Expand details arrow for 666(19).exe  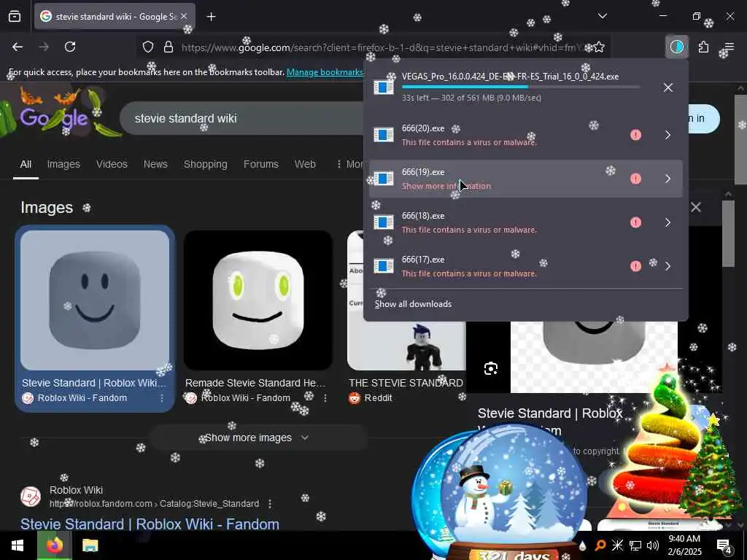click(x=668, y=179)
